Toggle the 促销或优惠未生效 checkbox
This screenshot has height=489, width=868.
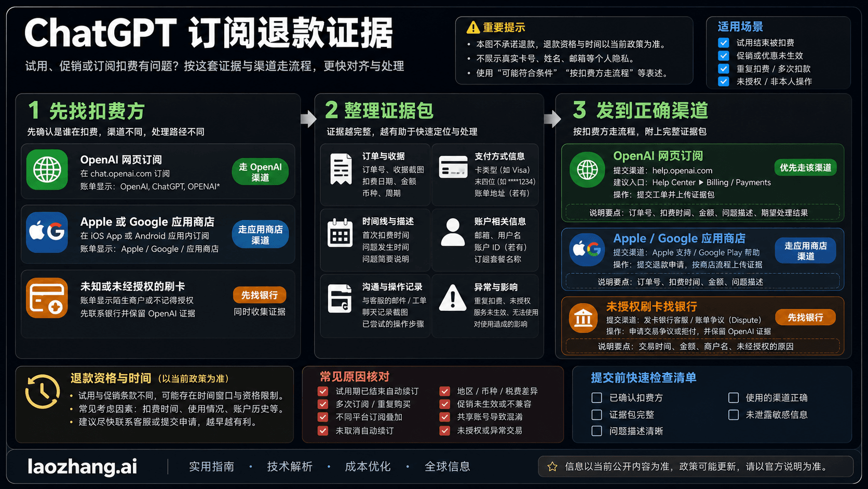click(x=723, y=56)
